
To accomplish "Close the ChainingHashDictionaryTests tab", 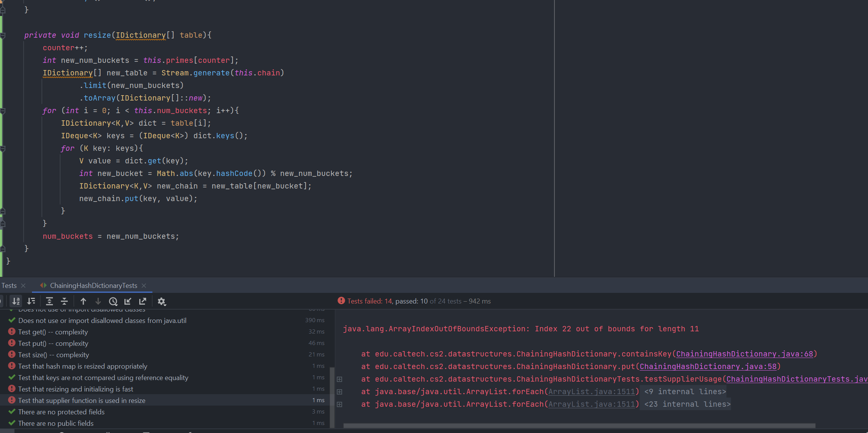I will (x=144, y=286).
